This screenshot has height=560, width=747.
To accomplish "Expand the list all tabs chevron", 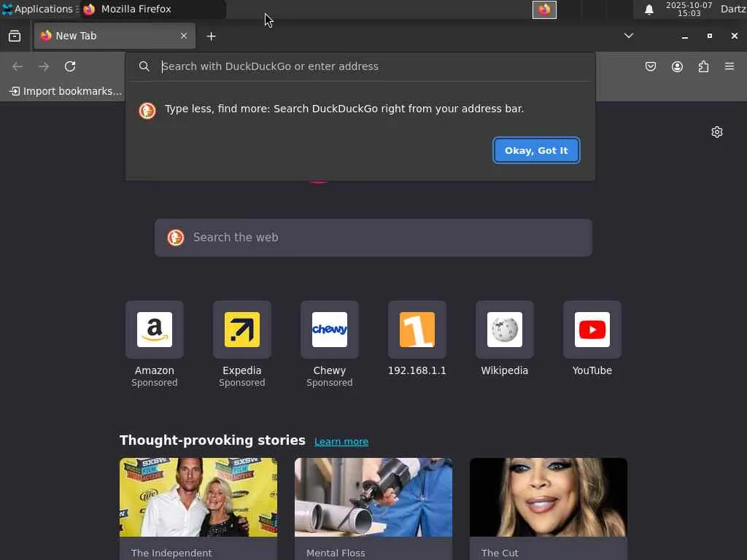I will 629,36.
